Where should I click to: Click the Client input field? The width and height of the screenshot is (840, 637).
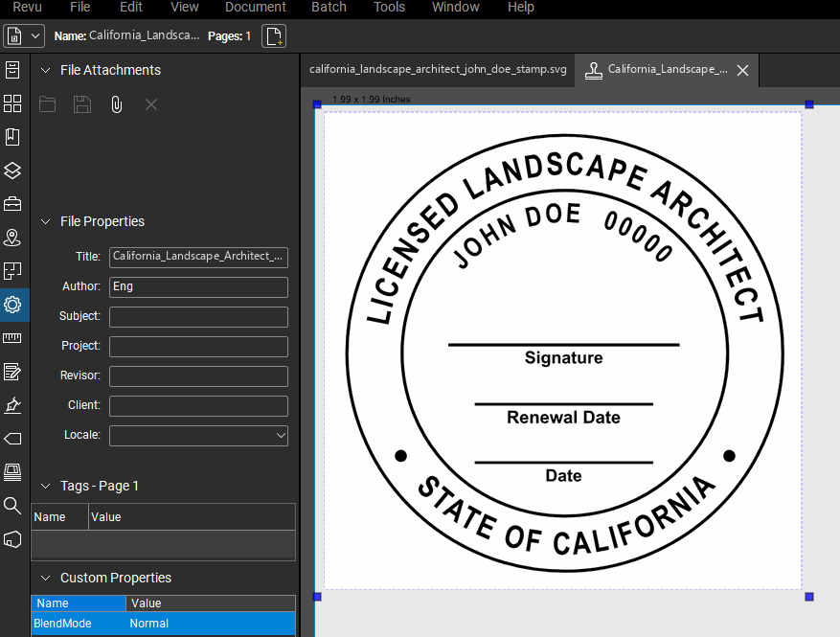198,406
